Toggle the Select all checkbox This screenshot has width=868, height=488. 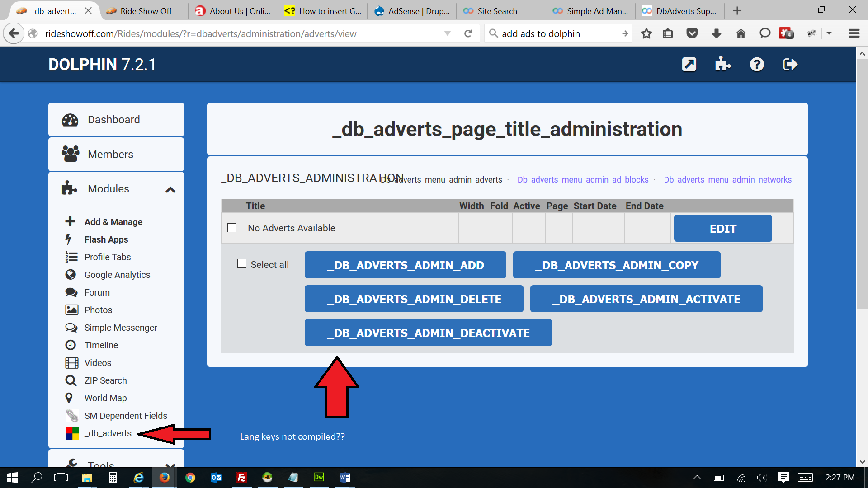tap(242, 264)
